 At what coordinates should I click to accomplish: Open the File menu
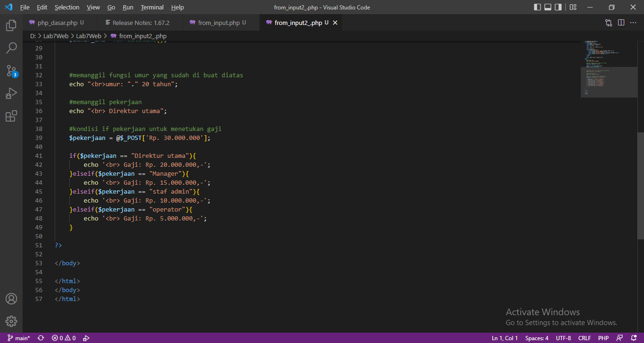coord(25,7)
